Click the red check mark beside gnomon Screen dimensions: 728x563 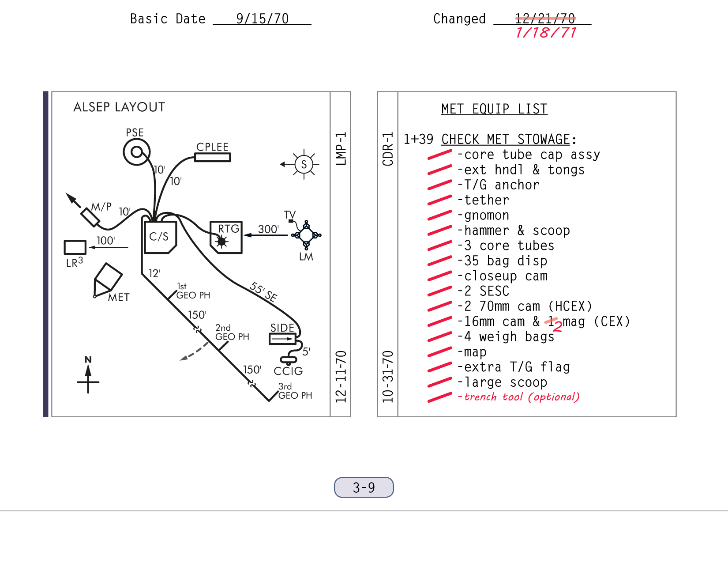(439, 215)
